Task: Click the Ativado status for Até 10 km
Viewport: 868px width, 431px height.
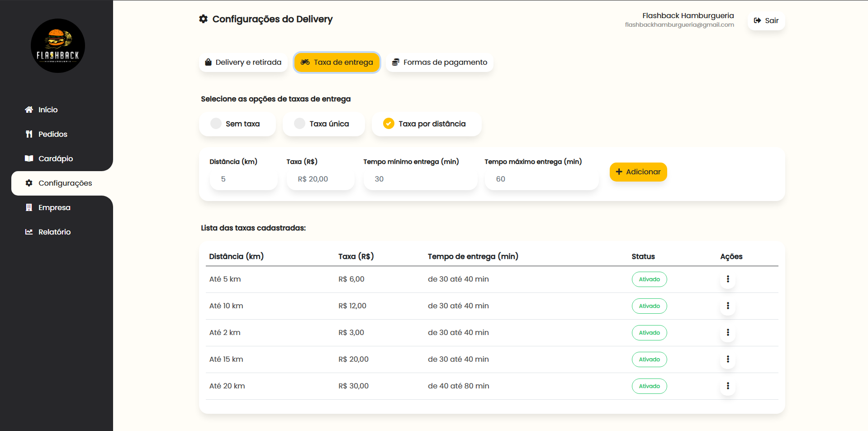Action: tap(649, 306)
